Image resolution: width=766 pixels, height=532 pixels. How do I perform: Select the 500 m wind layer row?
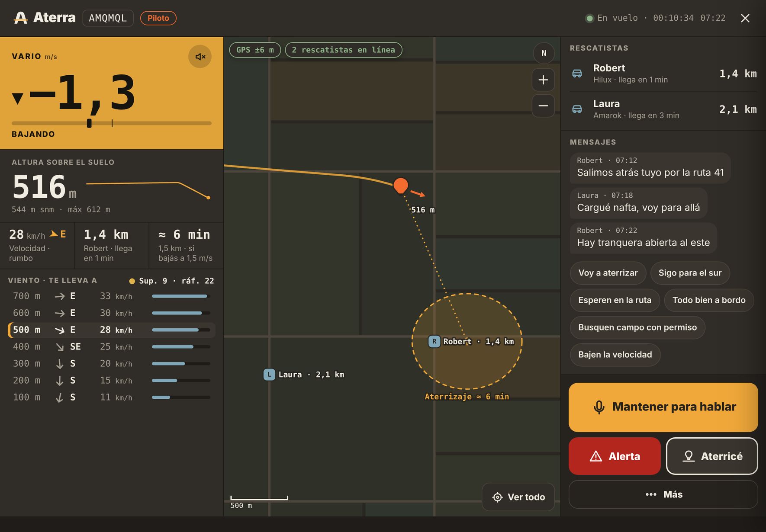pyautogui.click(x=112, y=330)
